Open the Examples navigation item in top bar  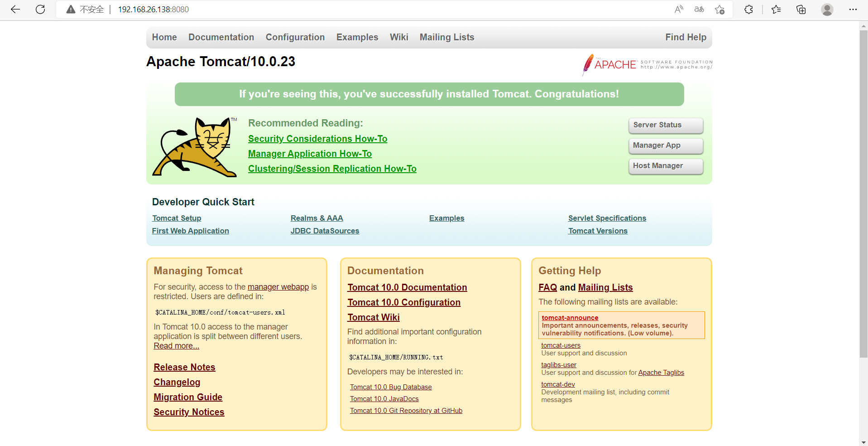click(x=357, y=37)
